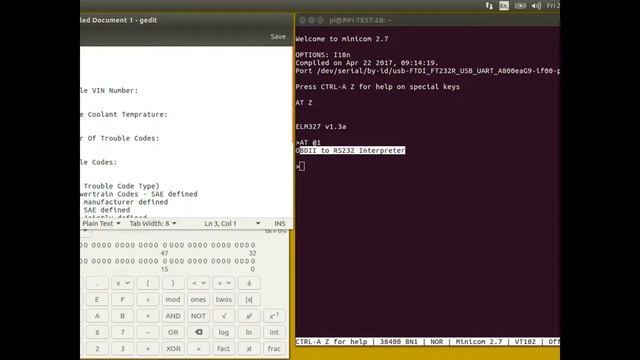Click the NOT button in calculator
Screen dimensions: 640x360
pyautogui.click(x=198, y=316)
